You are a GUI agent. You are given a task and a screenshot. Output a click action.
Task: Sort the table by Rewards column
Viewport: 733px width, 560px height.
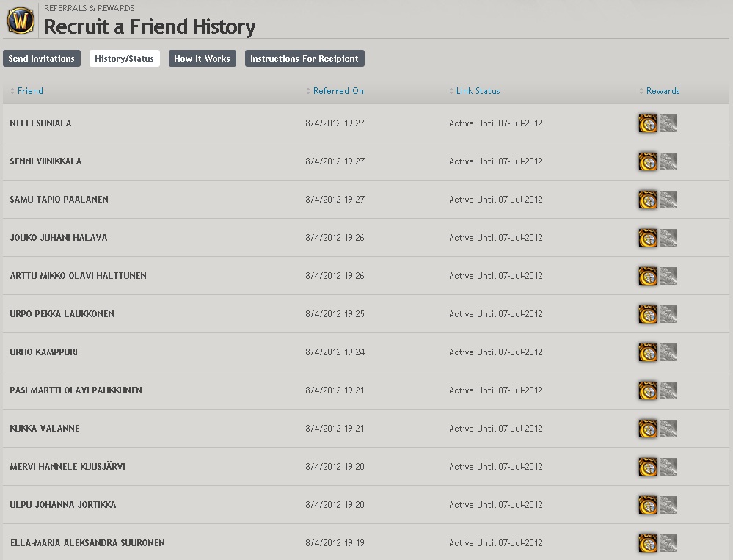pyautogui.click(x=663, y=91)
